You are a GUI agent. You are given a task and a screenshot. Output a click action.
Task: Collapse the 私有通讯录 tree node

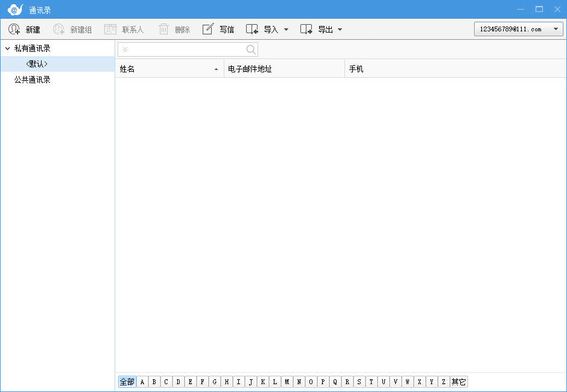tap(7, 48)
